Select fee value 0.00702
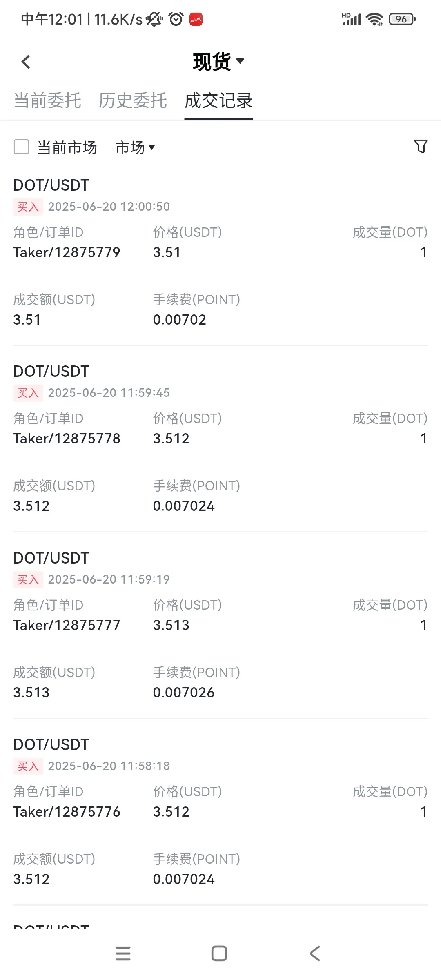441x980 pixels. 180,320
